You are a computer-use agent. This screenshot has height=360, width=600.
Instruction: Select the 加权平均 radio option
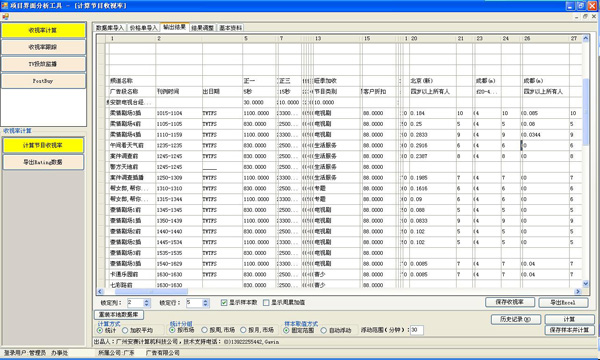point(125,330)
